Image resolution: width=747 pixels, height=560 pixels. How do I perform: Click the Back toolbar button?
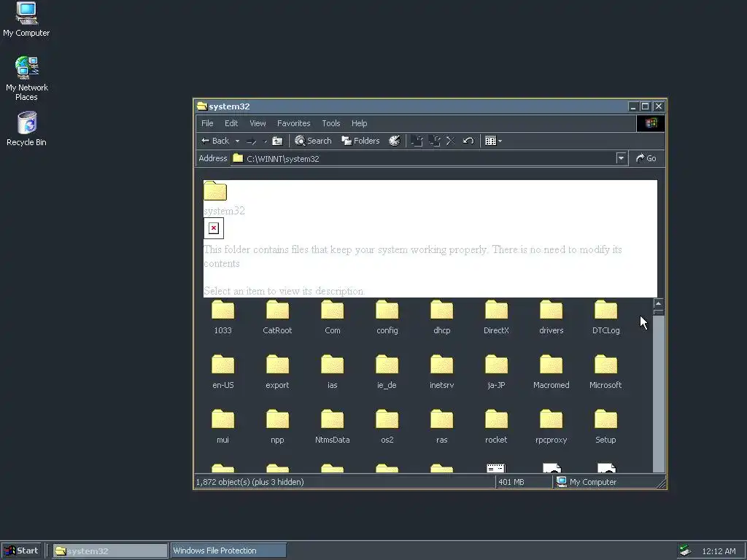coord(215,141)
